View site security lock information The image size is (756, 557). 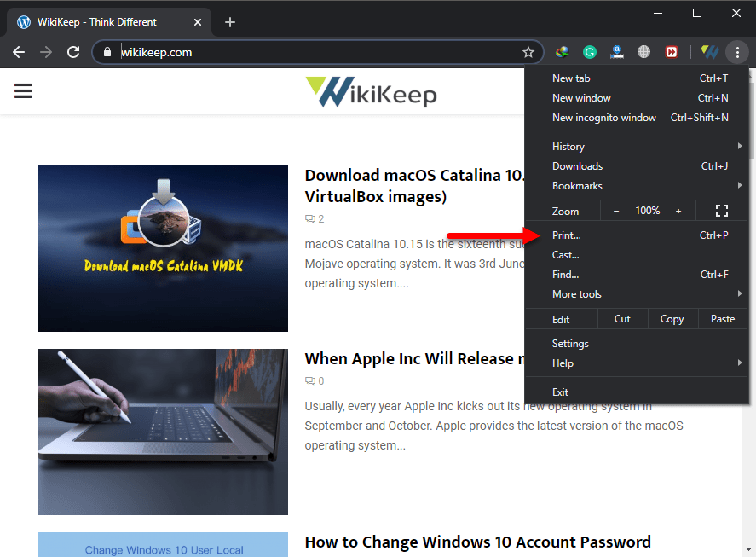107,52
